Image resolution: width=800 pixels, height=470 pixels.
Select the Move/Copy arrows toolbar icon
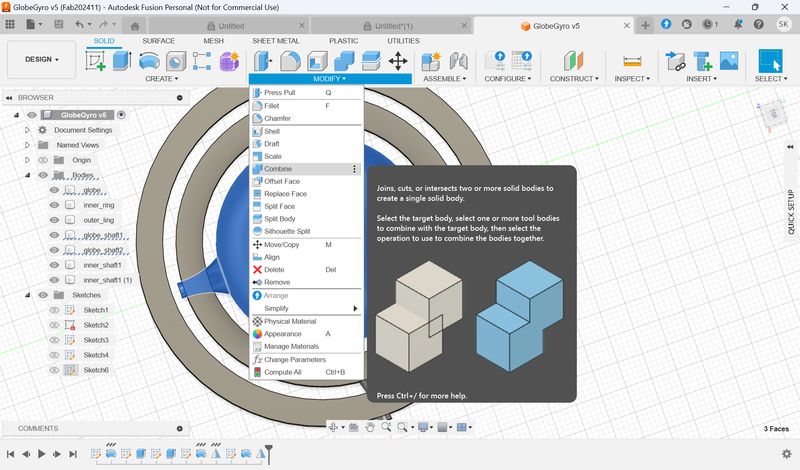coord(398,61)
